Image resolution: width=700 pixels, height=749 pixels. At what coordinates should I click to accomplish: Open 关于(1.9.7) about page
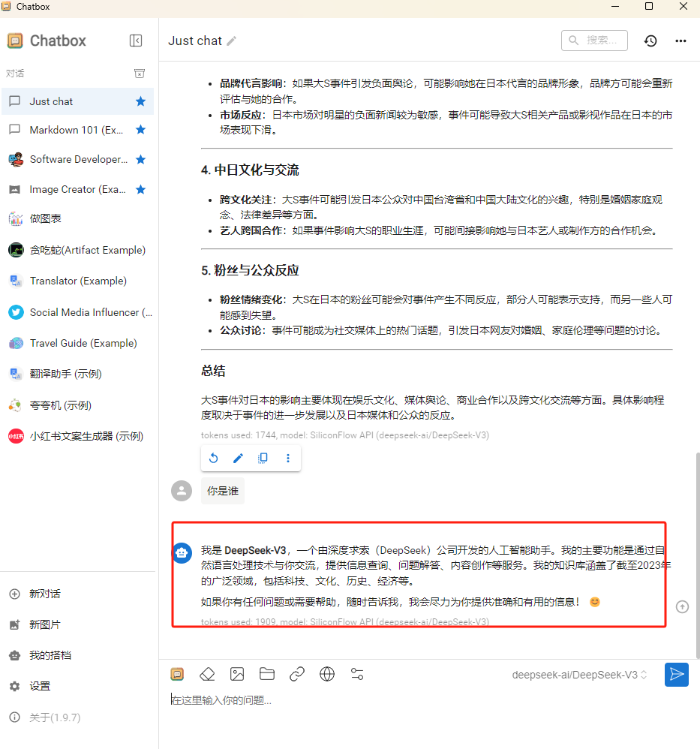coord(77,717)
